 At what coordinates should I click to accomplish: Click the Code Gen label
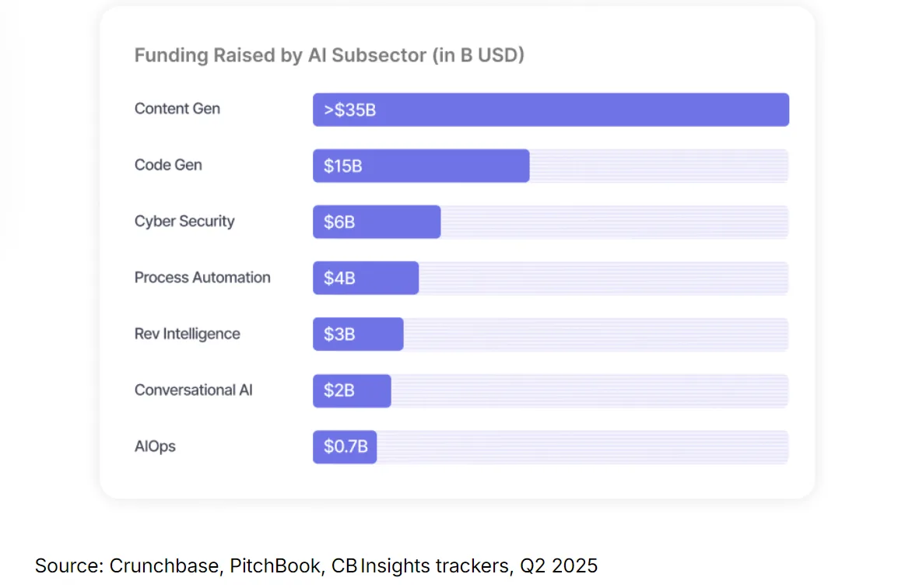coord(168,165)
